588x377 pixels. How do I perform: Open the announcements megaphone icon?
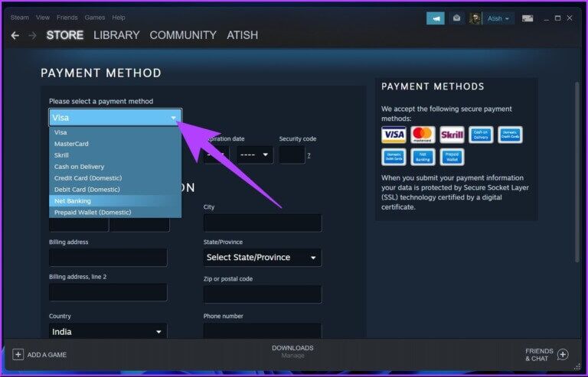pyautogui.click(x=436, y=18)
